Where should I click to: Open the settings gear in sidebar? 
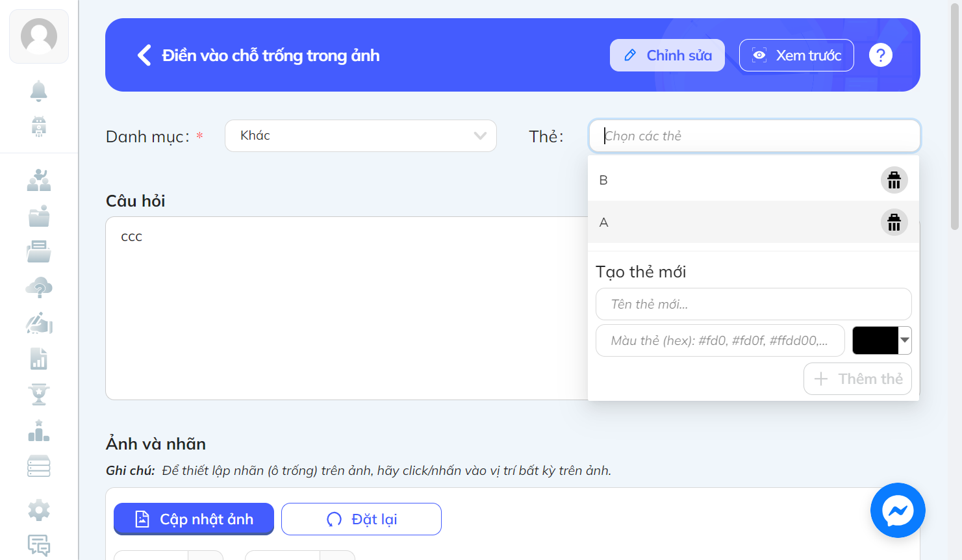pyautogui.click(x=39, y=510)
